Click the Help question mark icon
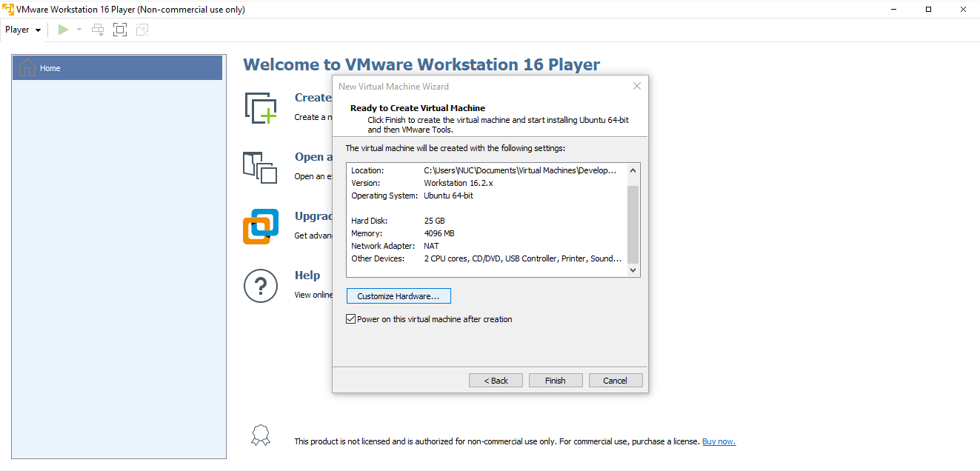The image size is (980, 471). click(261, 286)
